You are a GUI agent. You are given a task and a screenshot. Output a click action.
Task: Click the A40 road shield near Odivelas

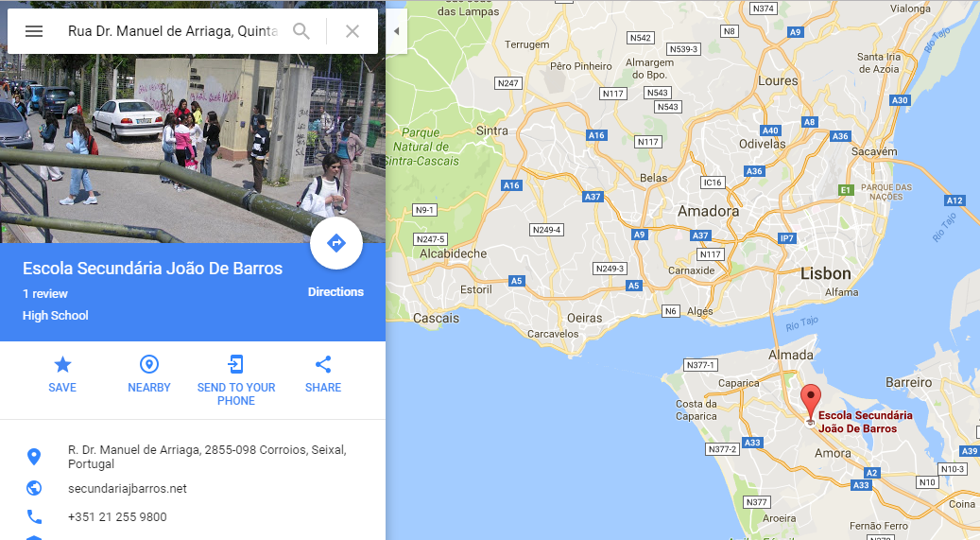coord(770,131)
